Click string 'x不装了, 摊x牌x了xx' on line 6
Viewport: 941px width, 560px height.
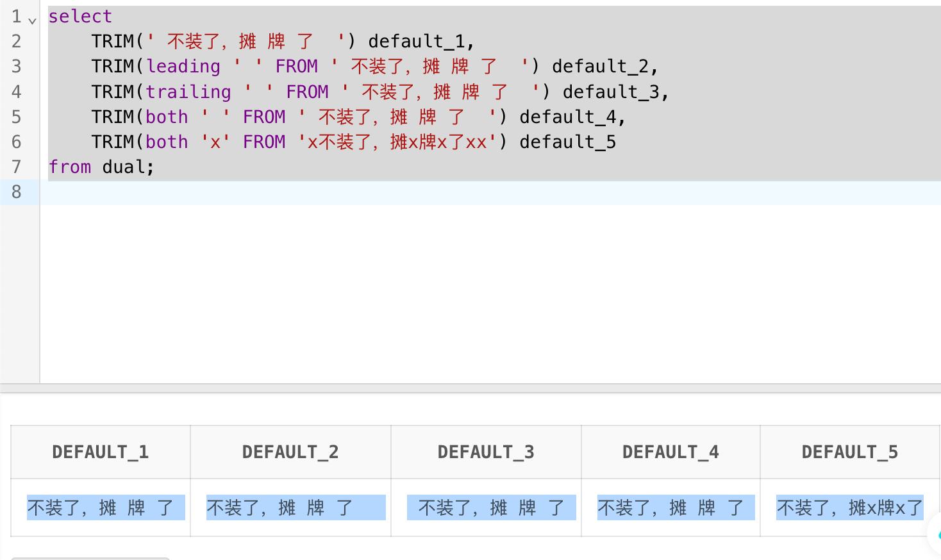(x=397, y=142)
